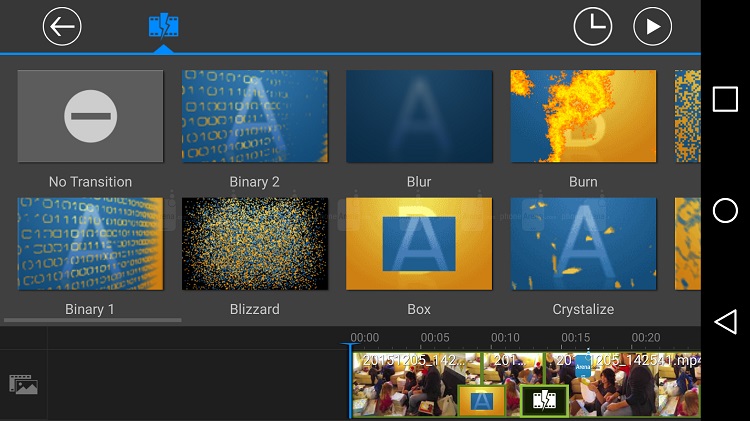The image size is (750, 421).
Task: Select the transition effects tab icon
Action: (x=164, y=26)
